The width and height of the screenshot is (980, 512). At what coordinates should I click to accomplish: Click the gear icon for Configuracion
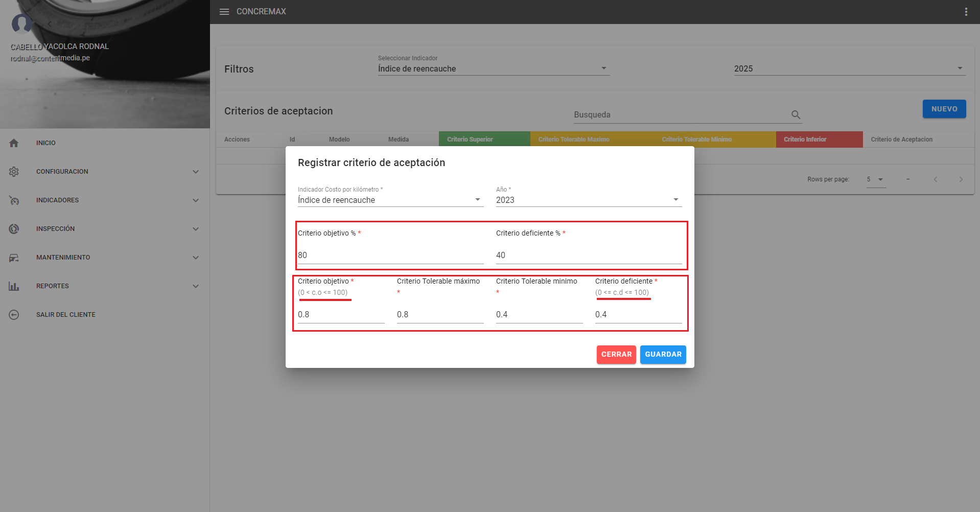click(14, 172)
